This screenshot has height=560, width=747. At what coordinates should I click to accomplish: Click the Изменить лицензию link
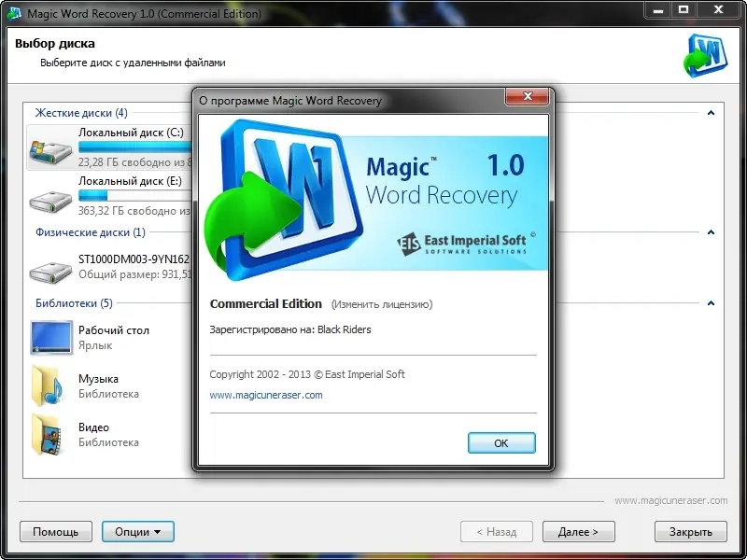point(382,304)
